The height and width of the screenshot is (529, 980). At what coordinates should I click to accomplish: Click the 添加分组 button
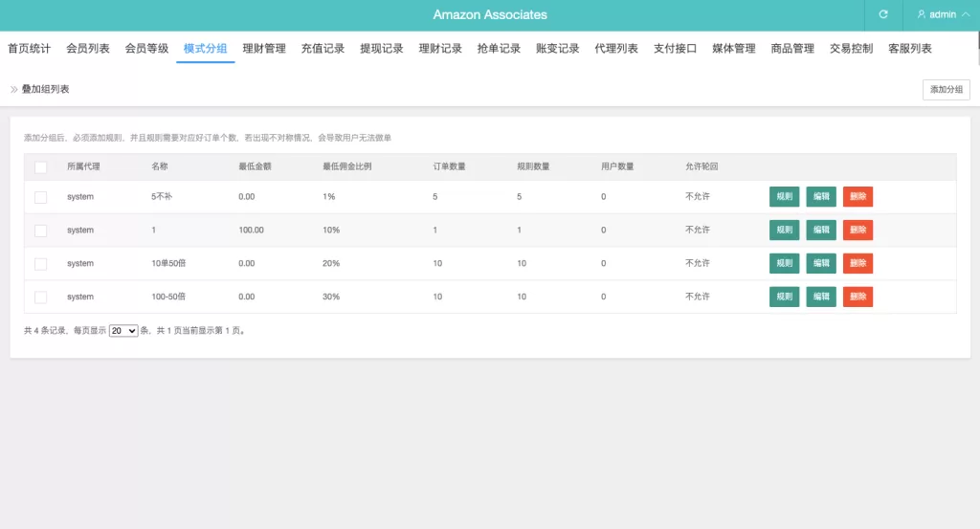tap(947, 89)
